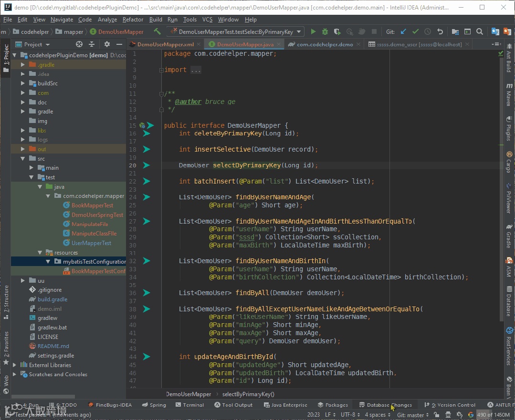Screen dimensions: 515x420
Task: Click gutter arrow beside insertSelective method
Action: click(x=147, y=149)
